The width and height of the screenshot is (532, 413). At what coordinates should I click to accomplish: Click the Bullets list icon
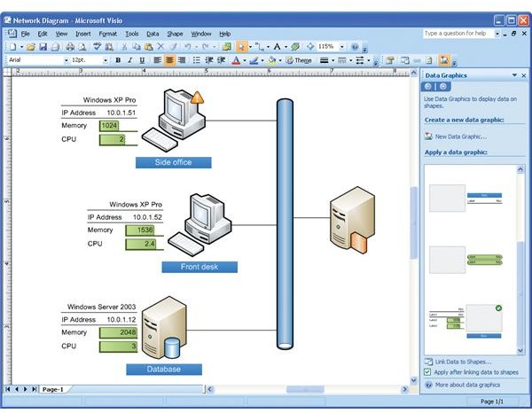197,60
